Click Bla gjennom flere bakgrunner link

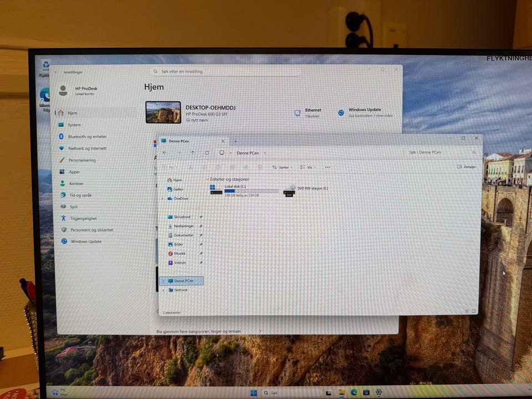[198, 331]
